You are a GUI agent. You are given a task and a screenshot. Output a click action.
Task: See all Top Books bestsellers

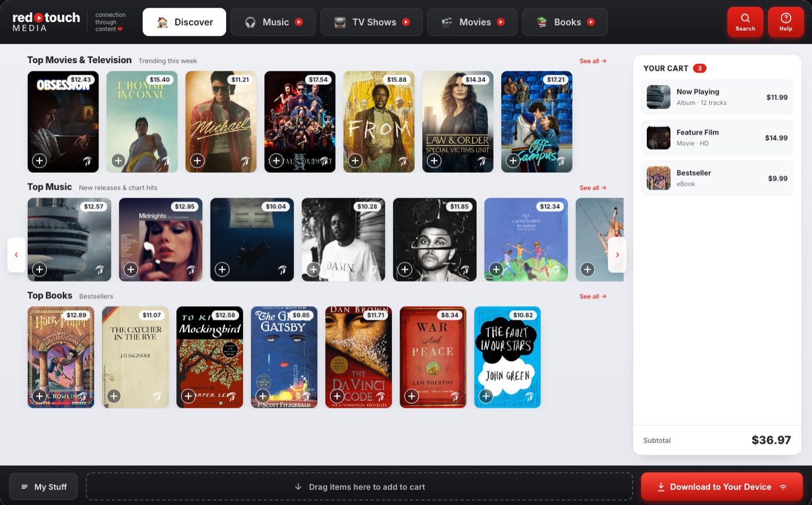tap(593, 296)
